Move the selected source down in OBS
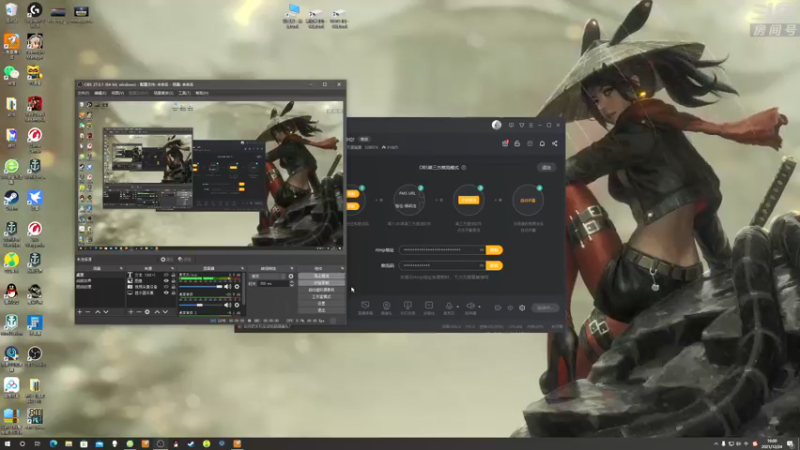Screen dimensions: 800x450 pos(165,312)
